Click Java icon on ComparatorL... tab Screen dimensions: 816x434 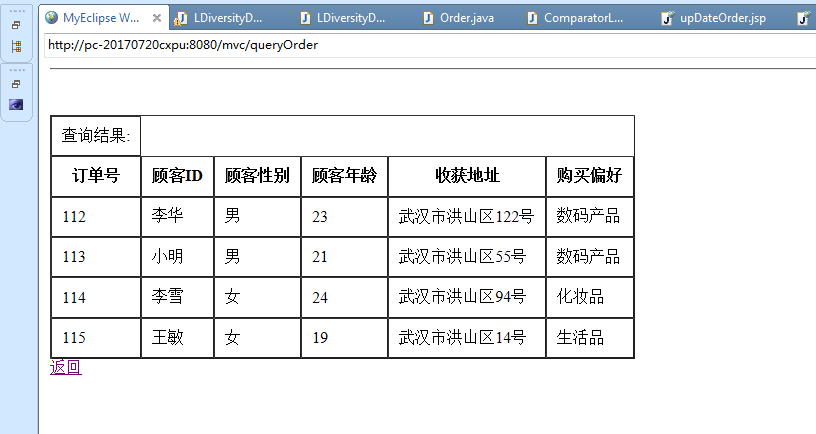(532, 19)
